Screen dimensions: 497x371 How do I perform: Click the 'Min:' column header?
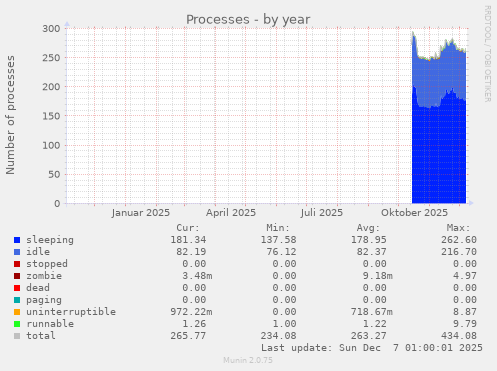278,228
